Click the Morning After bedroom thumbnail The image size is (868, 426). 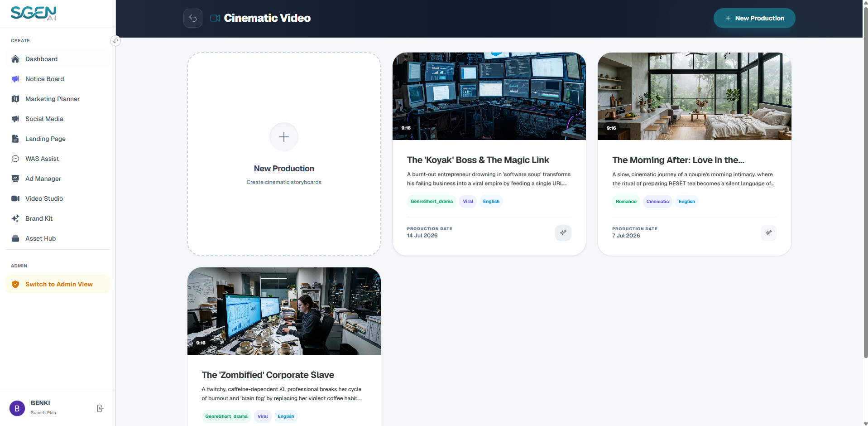click(x=695, y=96)
